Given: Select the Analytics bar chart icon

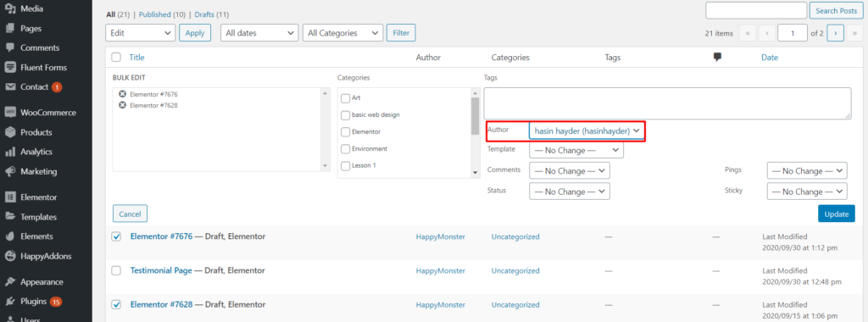Looking at the screenshot, I should pyautogui.click(x=10, y=152).
